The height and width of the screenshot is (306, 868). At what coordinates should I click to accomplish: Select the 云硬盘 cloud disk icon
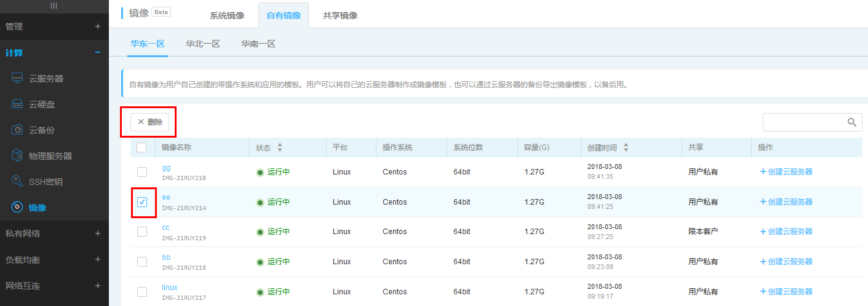(17, 104)
